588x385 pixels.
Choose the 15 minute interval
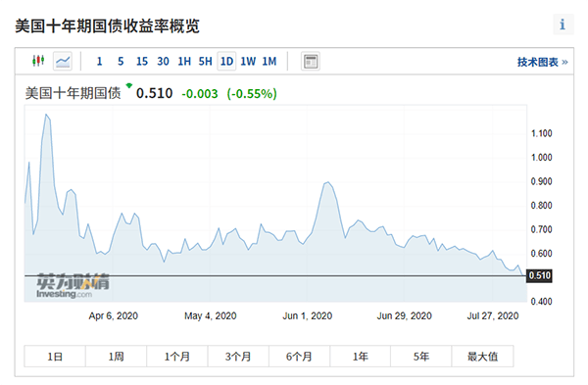coord(142,61)
